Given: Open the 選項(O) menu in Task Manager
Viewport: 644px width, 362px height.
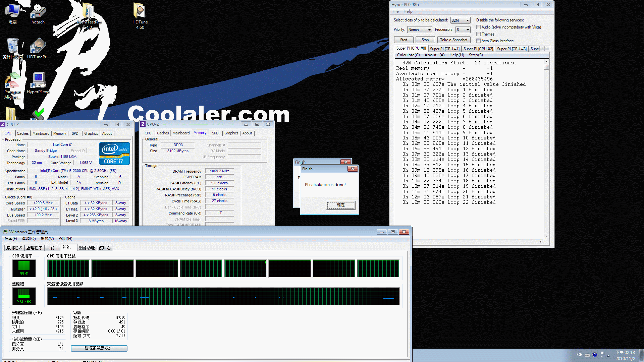Looking at the screenshot, I should 29,239.
